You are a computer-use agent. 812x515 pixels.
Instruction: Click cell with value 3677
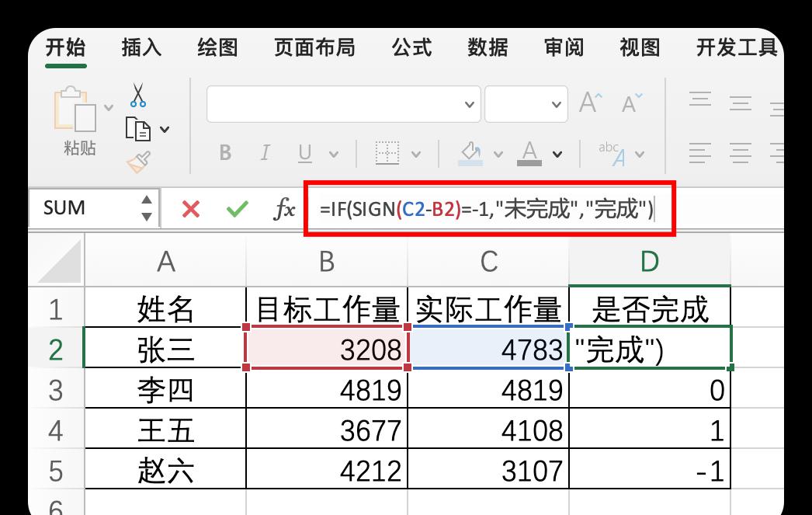pos(327,430)
